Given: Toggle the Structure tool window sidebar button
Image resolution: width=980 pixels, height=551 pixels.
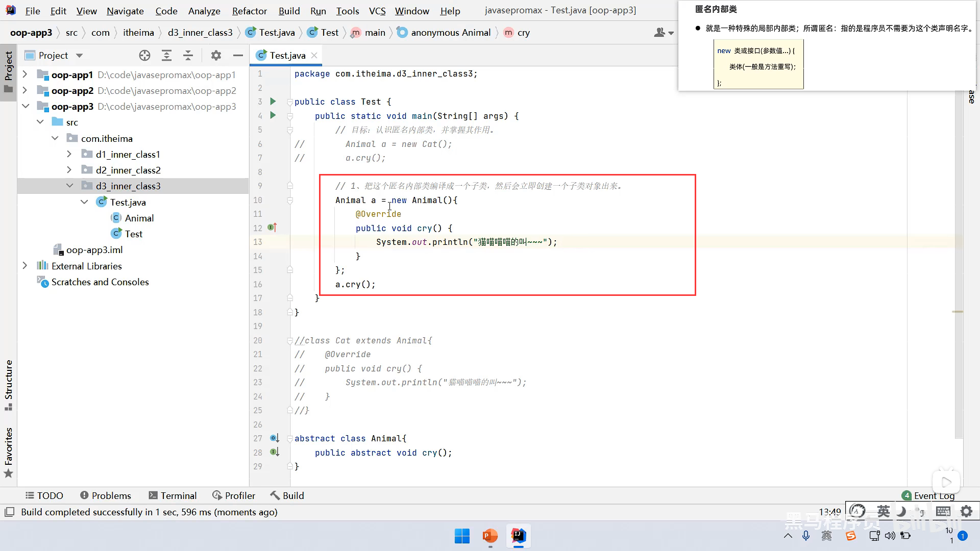Looking at the screenshot, I should click(x=8, y=385).
